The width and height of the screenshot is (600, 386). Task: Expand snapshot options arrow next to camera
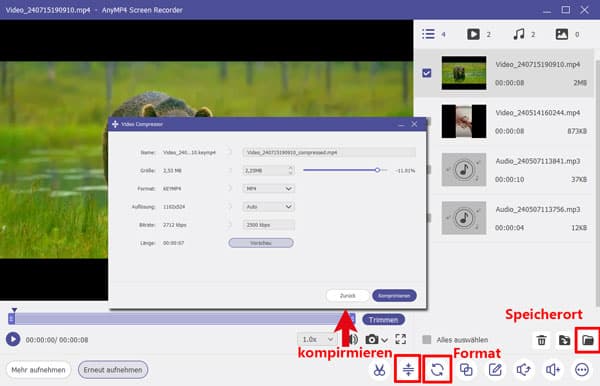click(x=385, y=340)
